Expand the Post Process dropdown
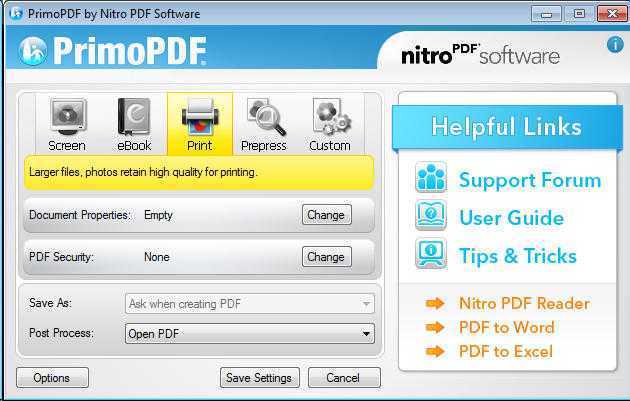The width and height of the screenshot is (630, 401). click(x=250, y=333)
